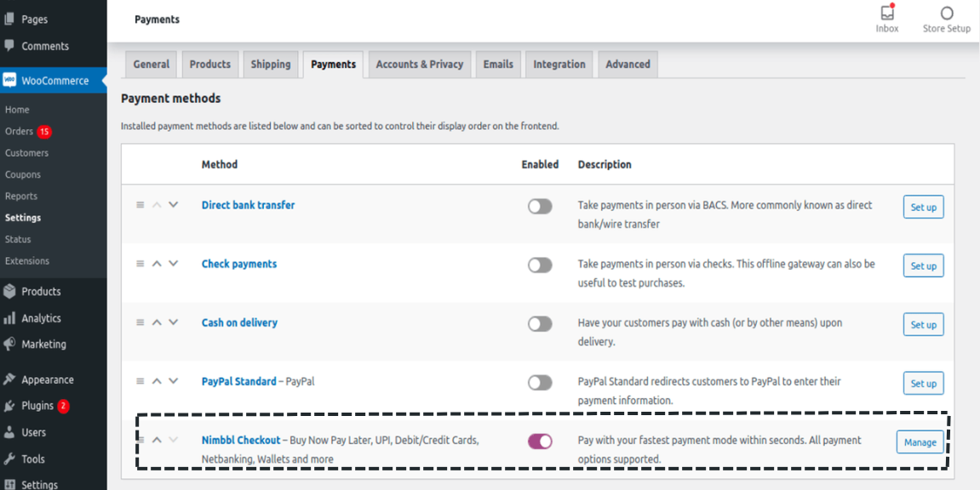Click drag handle for Nimbbl Checkout
The width and height of the screenshot is (980, 490).
click(140, 440)
